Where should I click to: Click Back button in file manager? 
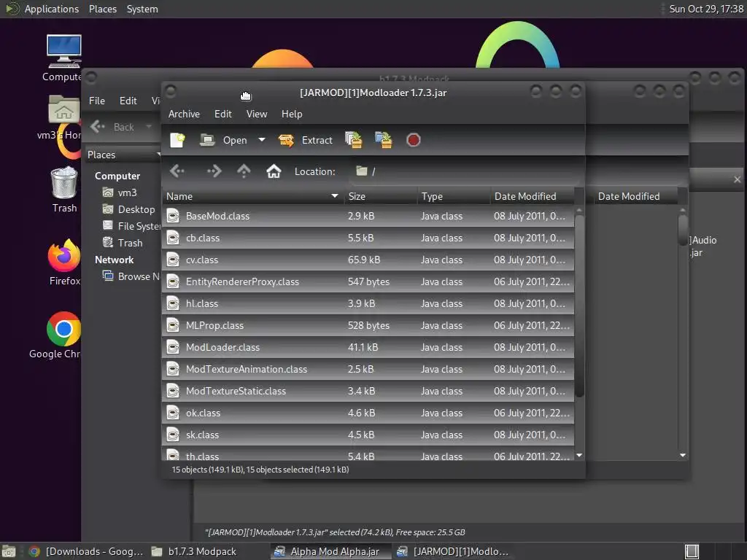[x=113, y=127]
